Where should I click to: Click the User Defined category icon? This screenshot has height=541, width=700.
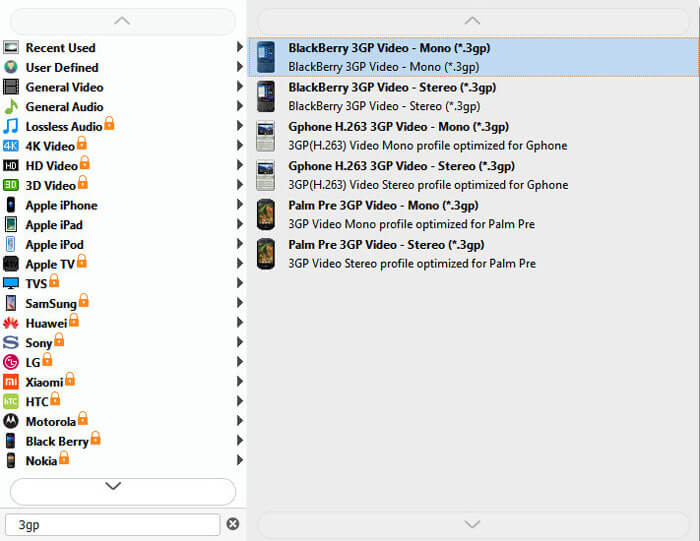tap(11, 67)
